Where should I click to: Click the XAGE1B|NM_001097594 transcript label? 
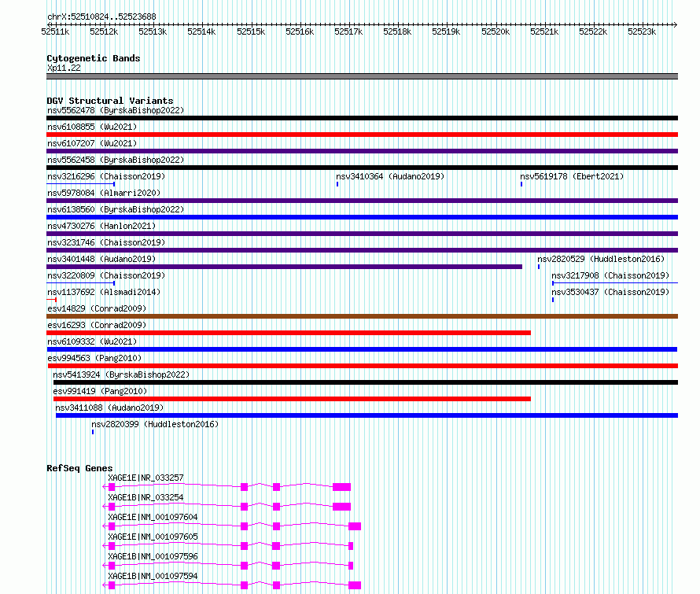pos(153,576)
